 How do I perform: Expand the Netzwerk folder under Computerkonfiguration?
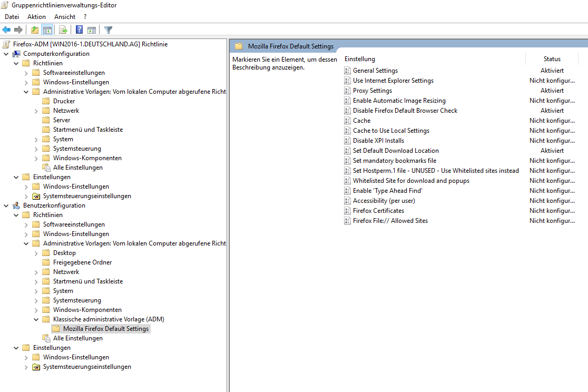tap(36, 111)
